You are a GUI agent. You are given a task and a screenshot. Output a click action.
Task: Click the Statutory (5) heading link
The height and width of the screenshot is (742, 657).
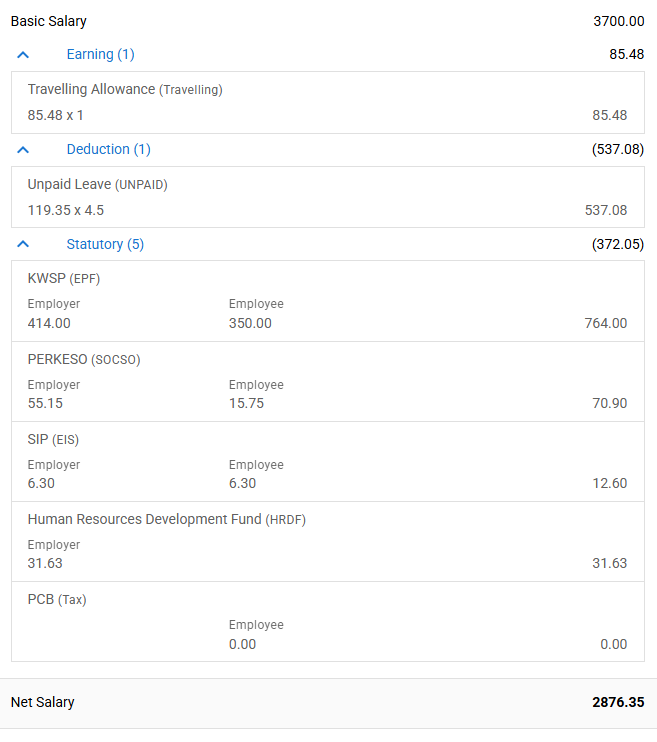pos(105,244)
